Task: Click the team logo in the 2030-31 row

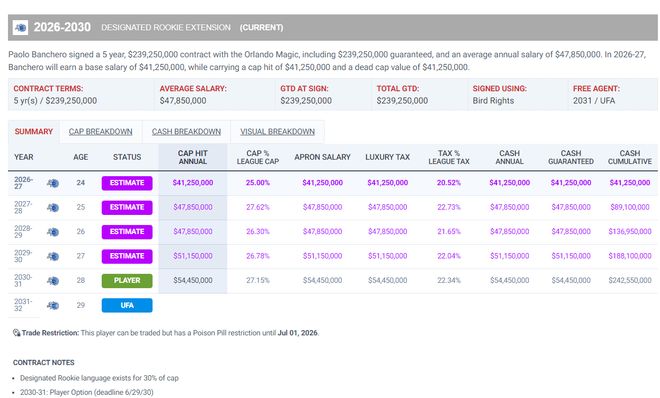Action: click(53, 281)
